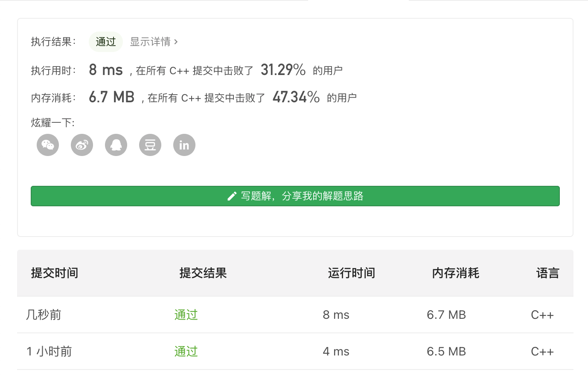
Task: Click the 提交结果 column header
Action: [203, 273]
